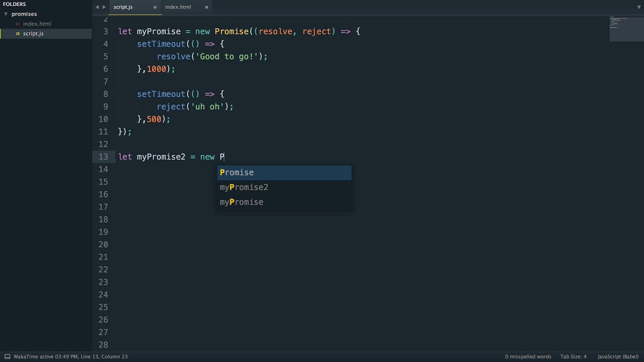Viewport: 644px width, 362px height.
Task: Click the 500 timeout value
Action: click(x=154, y=119)
